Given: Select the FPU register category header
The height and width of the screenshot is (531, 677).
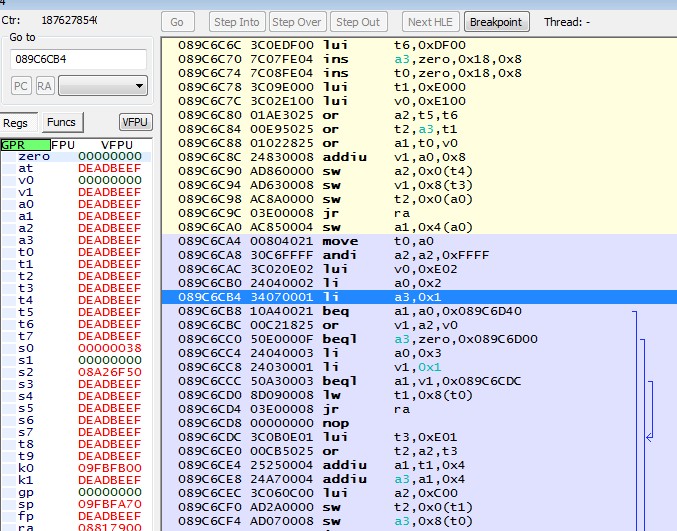Looking at the screenshot, I should click(64, 145).
